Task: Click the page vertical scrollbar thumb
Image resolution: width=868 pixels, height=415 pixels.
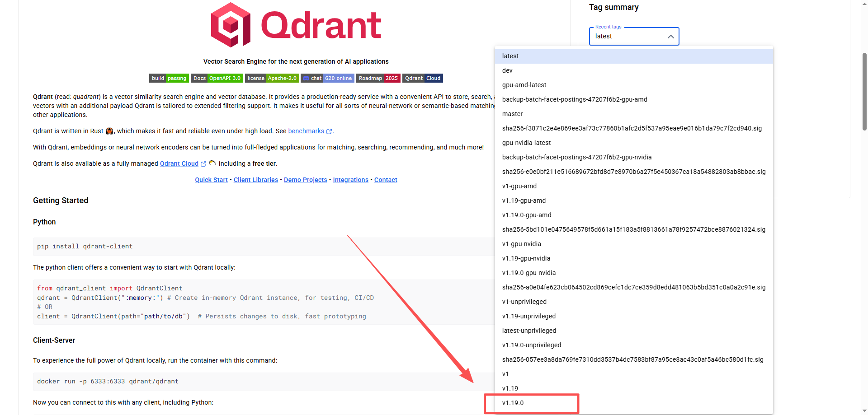Action: [864, 92]
